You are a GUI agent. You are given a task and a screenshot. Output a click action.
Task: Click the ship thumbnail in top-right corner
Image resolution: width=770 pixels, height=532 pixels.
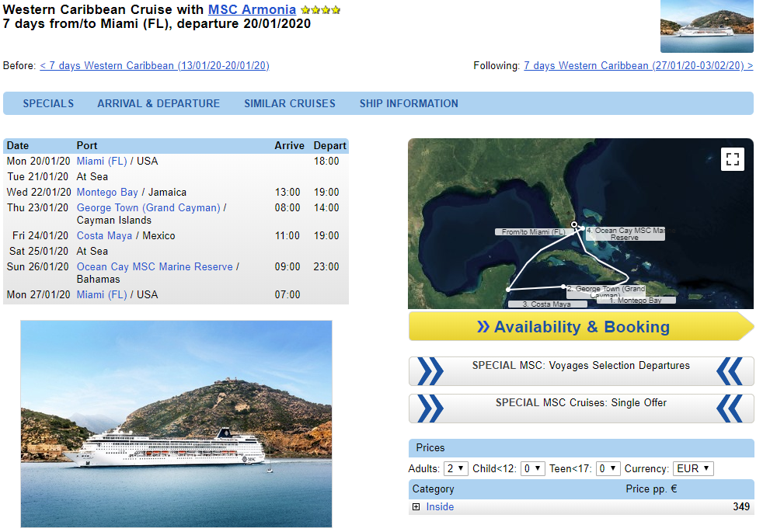(706, 27)
